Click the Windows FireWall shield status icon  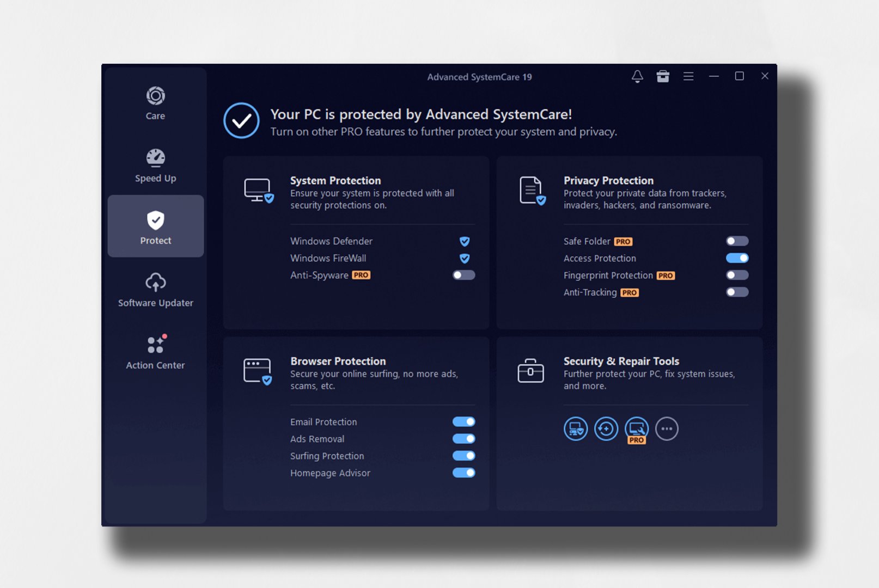point(465,258)
